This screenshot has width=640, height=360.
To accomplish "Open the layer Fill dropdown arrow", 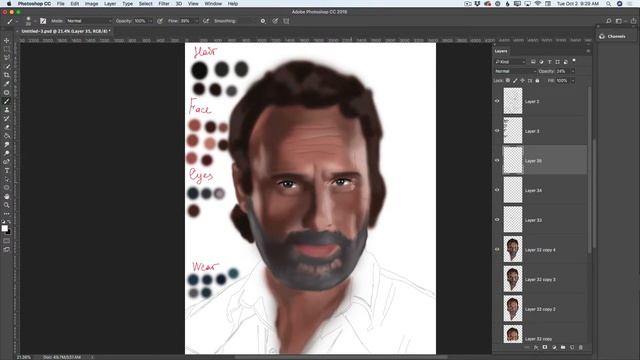I will pyautogui.click(x=573, y=81).
